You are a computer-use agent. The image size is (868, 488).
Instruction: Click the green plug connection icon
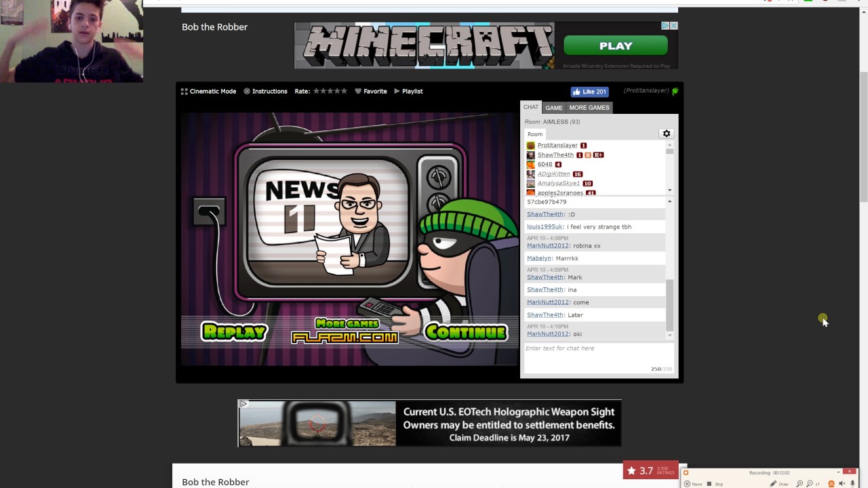coord(675,91)
